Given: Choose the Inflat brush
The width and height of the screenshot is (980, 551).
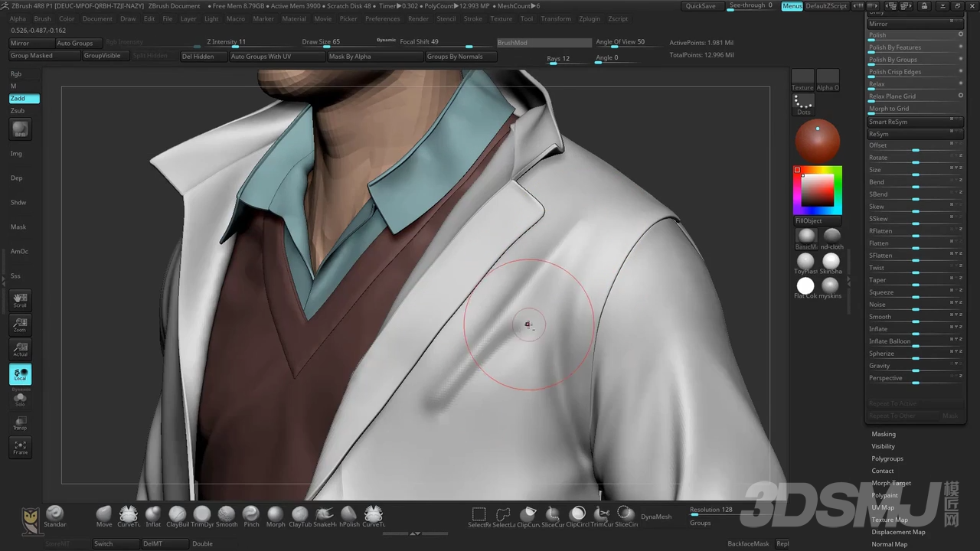Looking at the screenshot, I should pyautogui.click(x=153, y=517).
